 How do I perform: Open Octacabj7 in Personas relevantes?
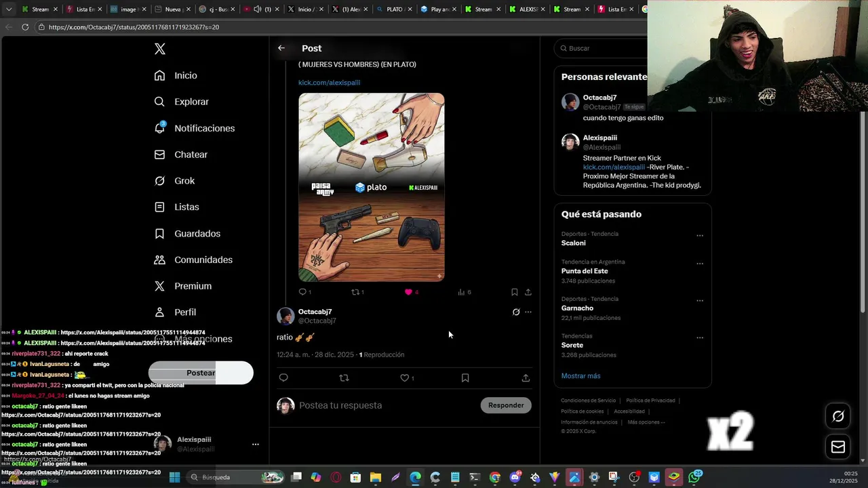click(599, 98)
